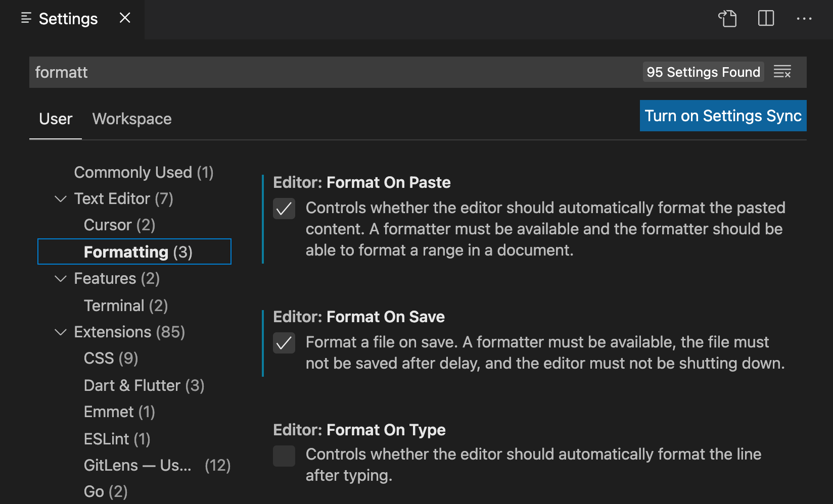Image resolution: width=833 pixels, height=504 pixels.
Task: Clear the search filter with the clear icon
Action: pos(782,72)
